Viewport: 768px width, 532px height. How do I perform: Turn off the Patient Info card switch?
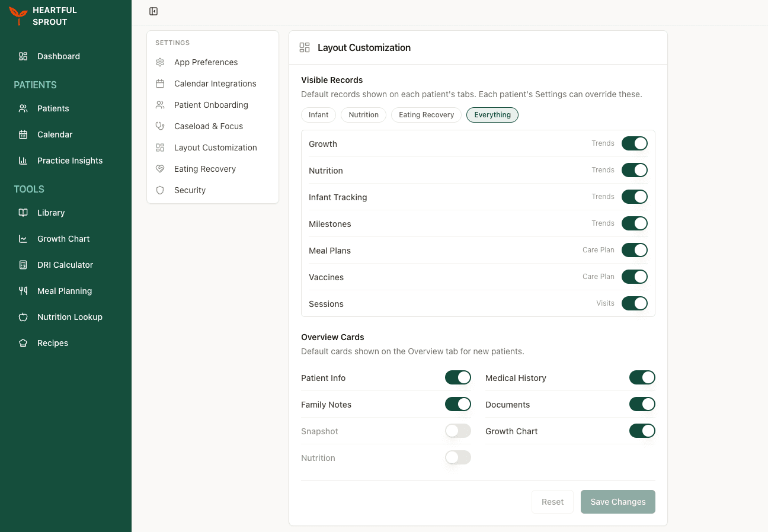[458, 377]
